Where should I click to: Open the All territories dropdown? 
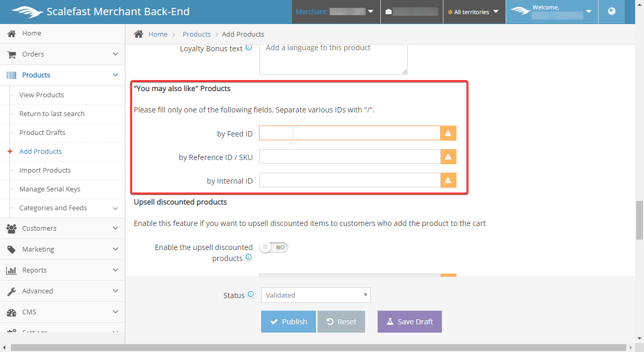pos(474,12)
